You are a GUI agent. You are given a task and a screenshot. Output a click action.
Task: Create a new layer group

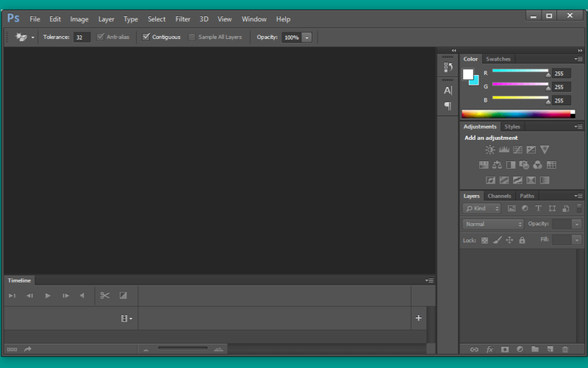pos(535,349)
